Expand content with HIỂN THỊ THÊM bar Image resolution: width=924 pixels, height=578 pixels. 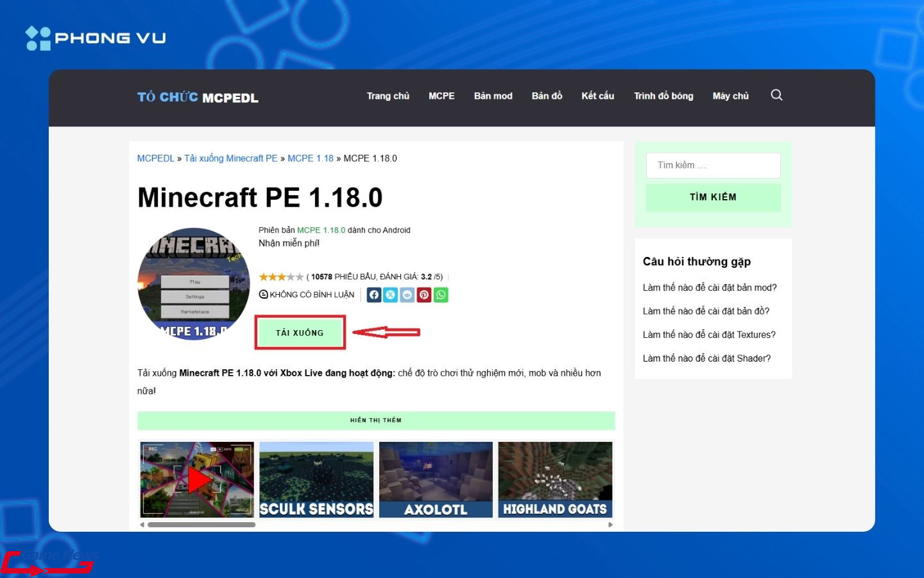tap(376, 420)
